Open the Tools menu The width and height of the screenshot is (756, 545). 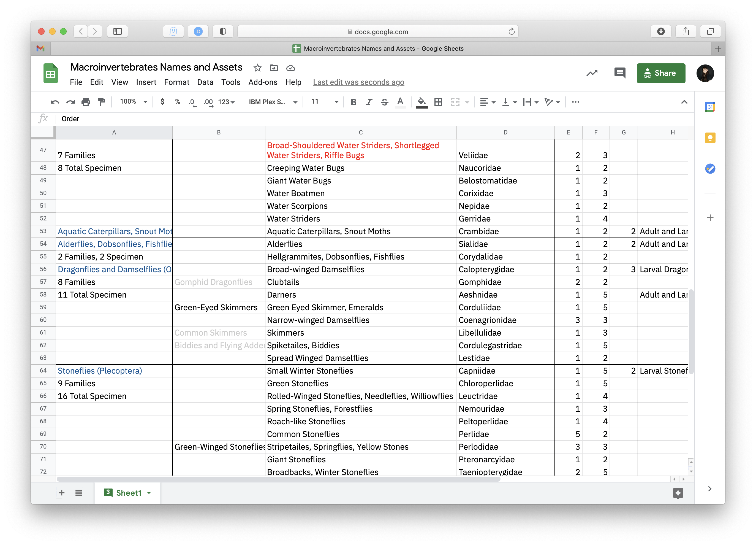231,82
